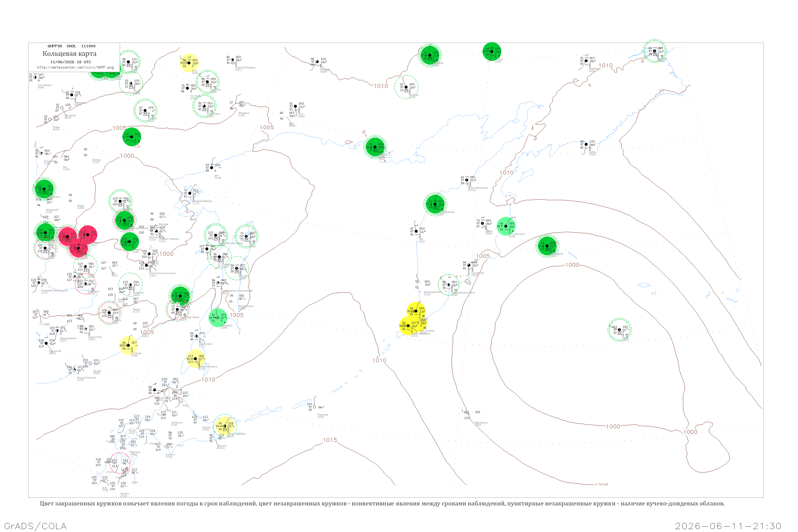
Task: Select the yellow Южно-Сахалинск station circle
Action: click(x=196, y=359)
